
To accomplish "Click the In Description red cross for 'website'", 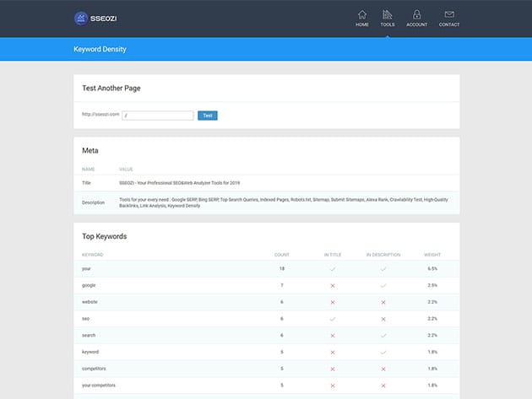I will click(383, 302).
